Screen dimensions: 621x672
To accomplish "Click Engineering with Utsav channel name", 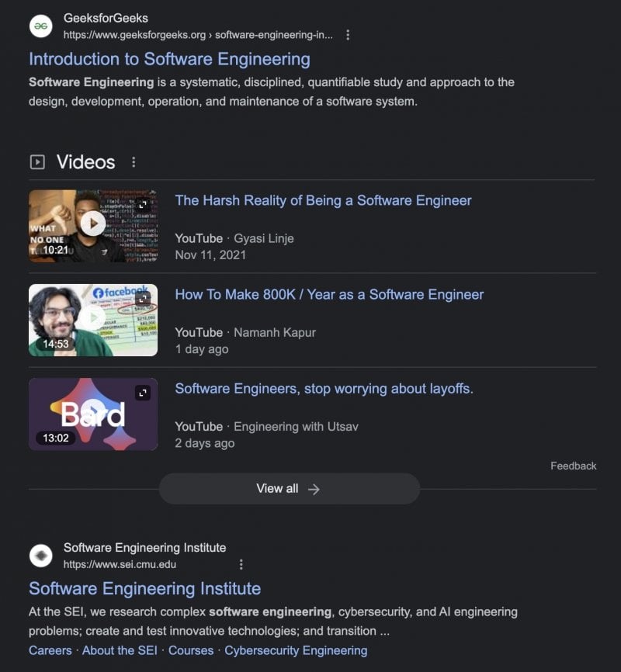I will coord(296,427).
